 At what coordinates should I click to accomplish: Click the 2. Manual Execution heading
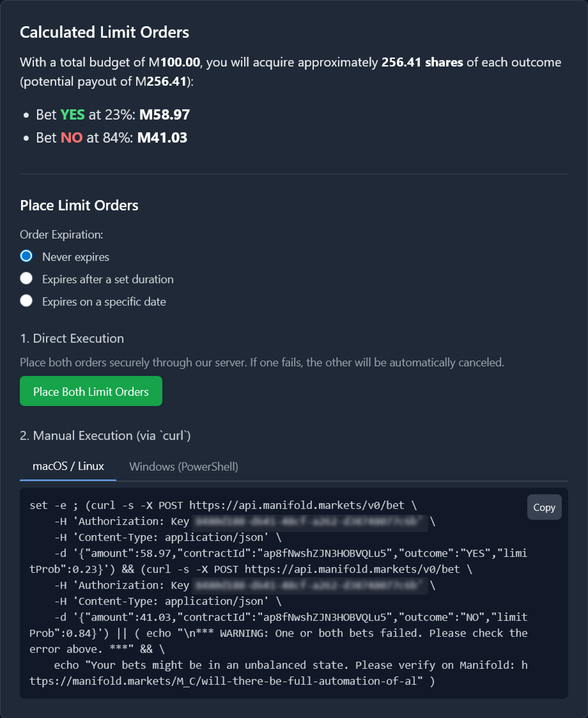pyautogui.click(x=105, y=436)
